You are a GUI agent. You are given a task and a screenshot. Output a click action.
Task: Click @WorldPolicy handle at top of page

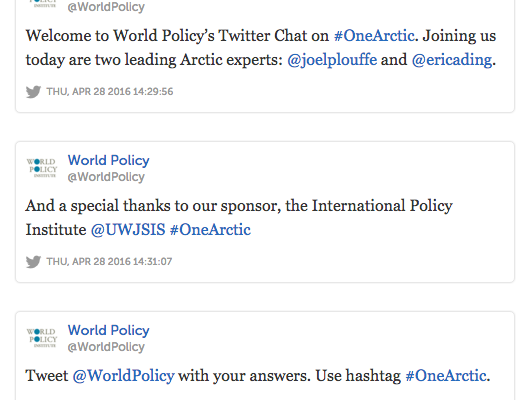106,7
